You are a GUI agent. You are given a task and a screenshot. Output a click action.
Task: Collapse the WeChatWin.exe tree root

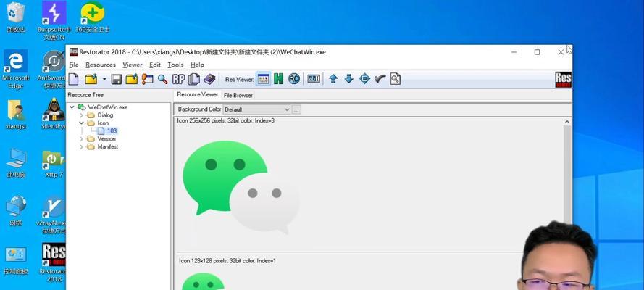click(72, 107)
